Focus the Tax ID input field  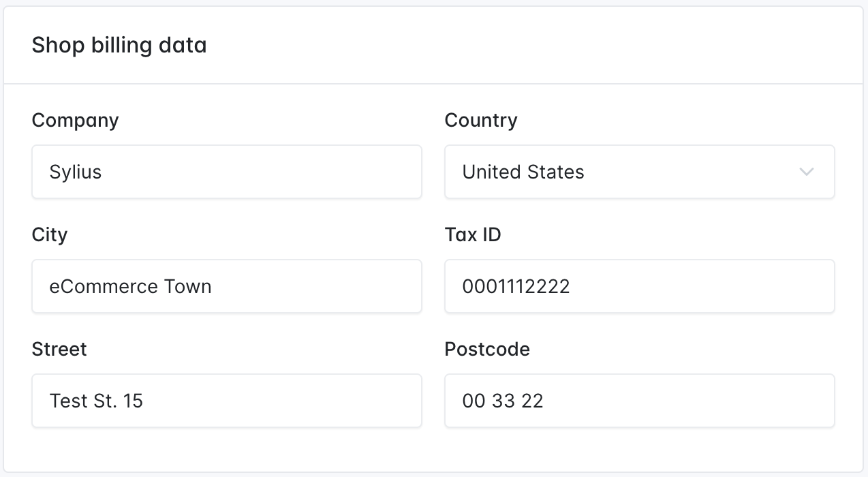click(640, 286)
